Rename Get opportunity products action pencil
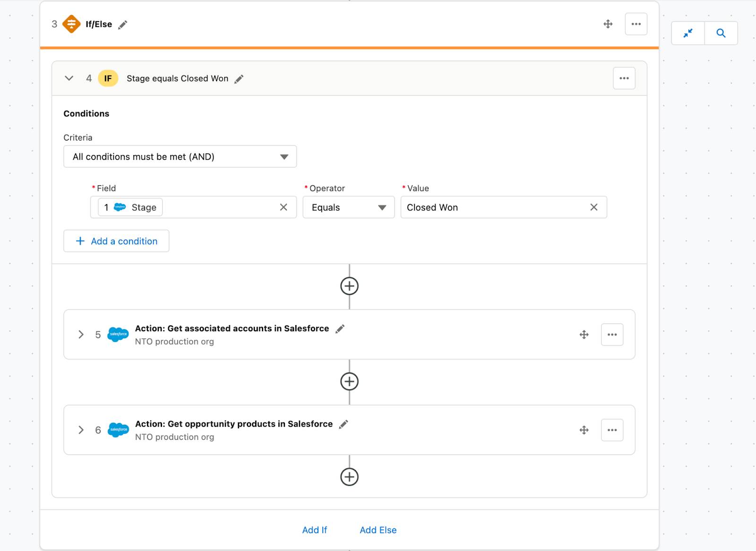 point(344,424)
